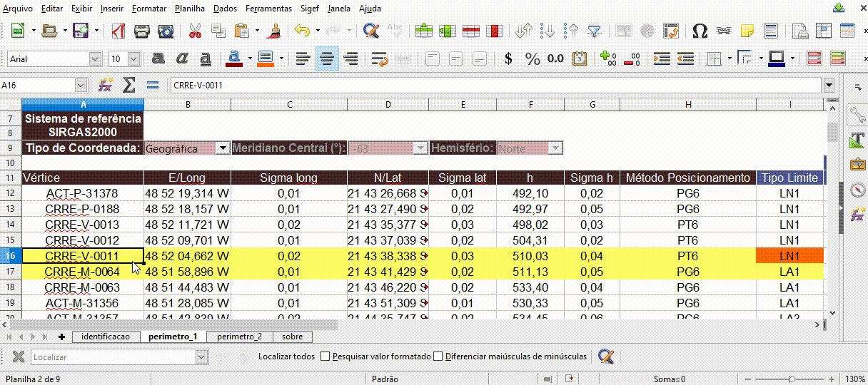Click the Cut scissors icon
The height and width of the screenshot is (385, 868).
point(194,31)
